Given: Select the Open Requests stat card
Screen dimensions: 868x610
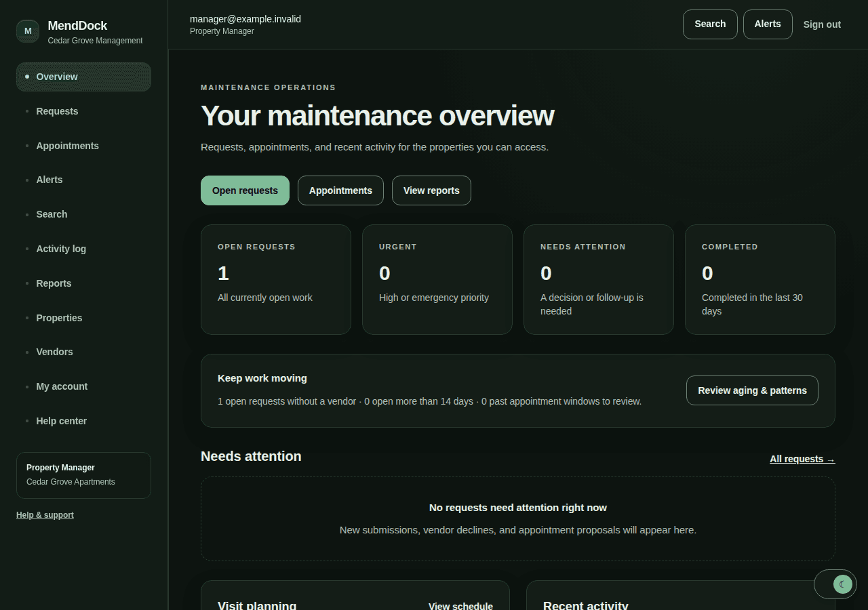Looking at the screenshot, I should click(276, 279).
